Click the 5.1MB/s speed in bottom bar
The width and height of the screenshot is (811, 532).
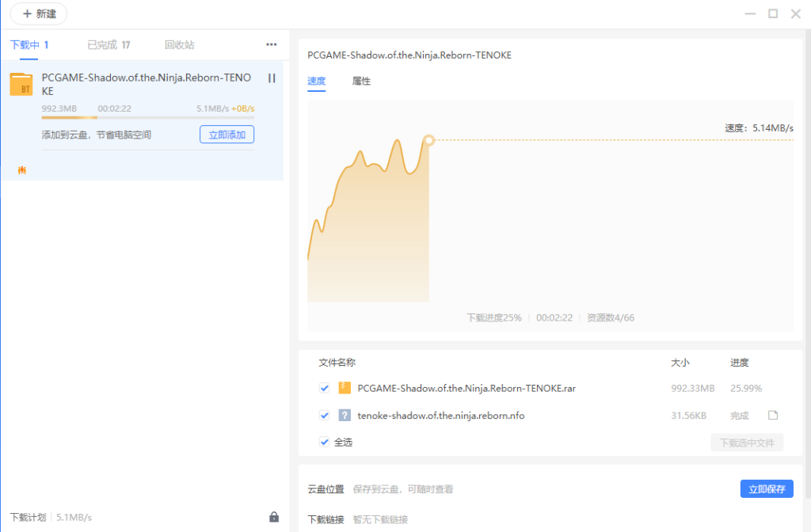[x=74, y=517]
